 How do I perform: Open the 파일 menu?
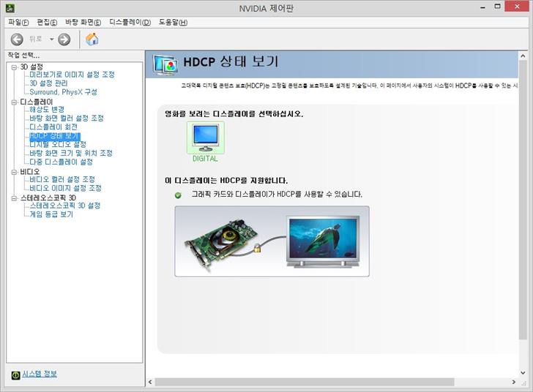[x=18, y=23]
